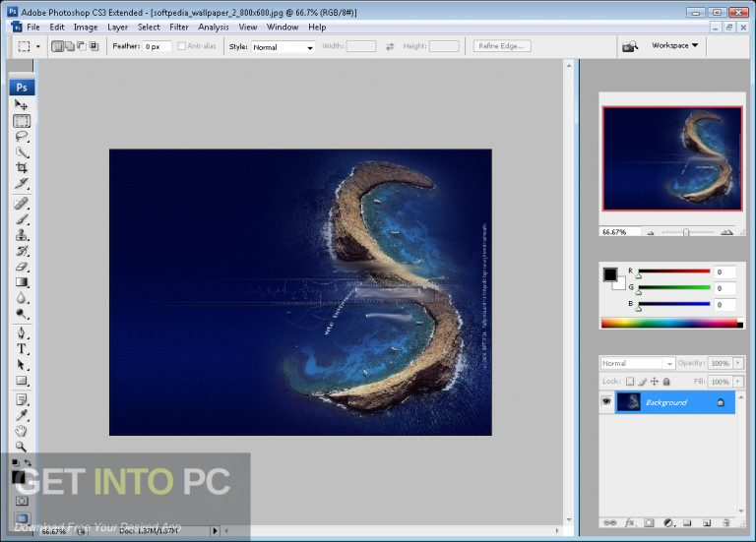The image size is (756, 542).
Task: Open the Edit menu
Action: [57, 27]
